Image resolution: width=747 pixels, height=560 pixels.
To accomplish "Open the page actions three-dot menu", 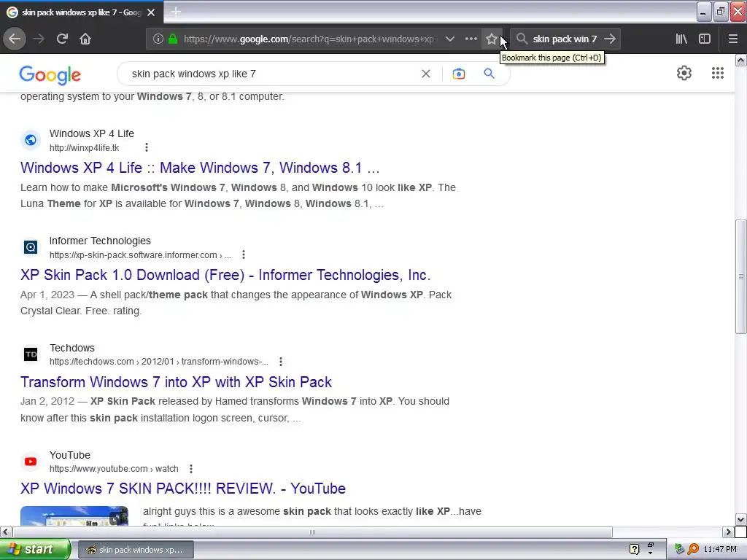I will [471, 39].
